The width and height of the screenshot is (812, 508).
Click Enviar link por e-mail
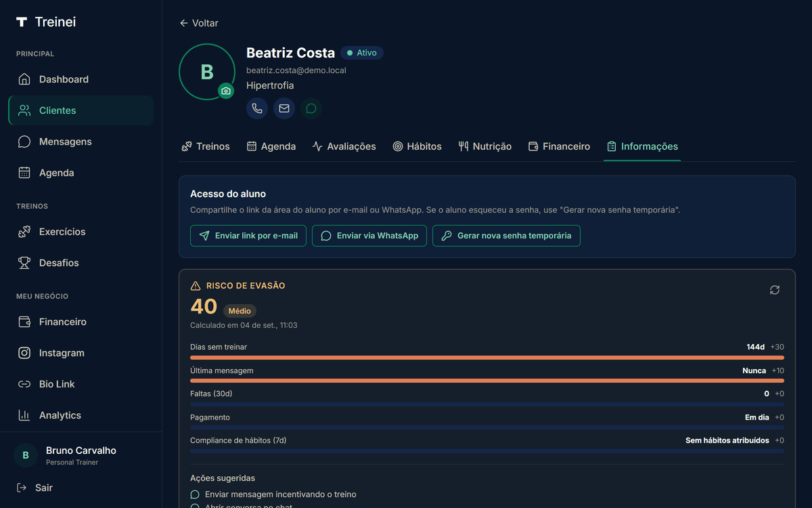(x=248, y=236)
